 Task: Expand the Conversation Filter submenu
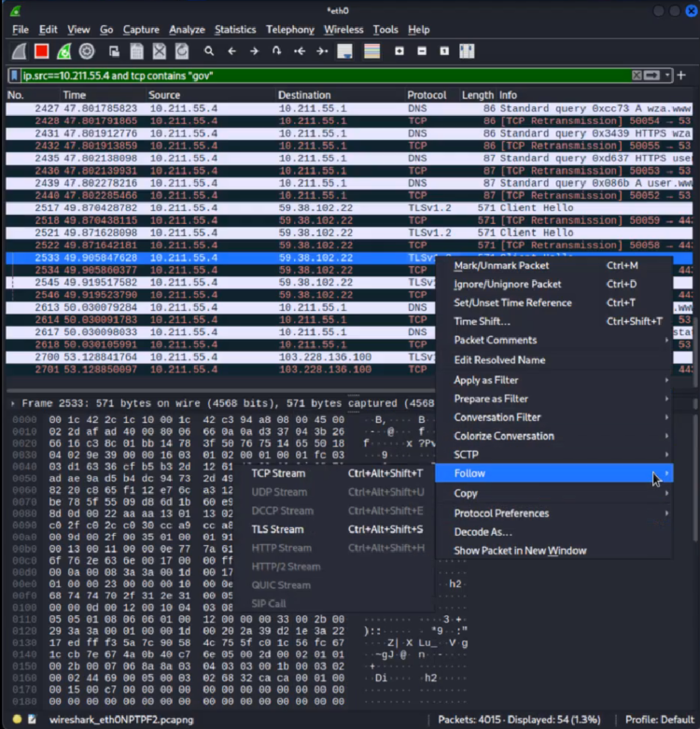pos(554,417)
